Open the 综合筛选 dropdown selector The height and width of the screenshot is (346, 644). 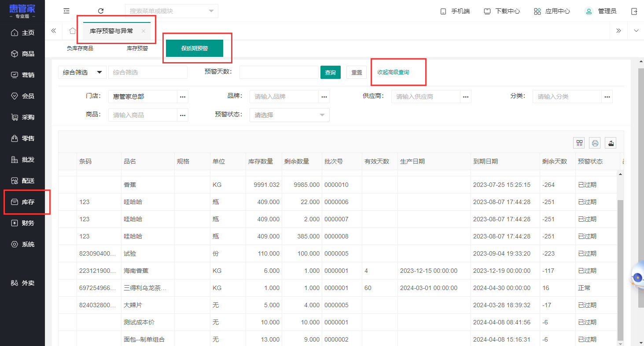click(82, 72)
